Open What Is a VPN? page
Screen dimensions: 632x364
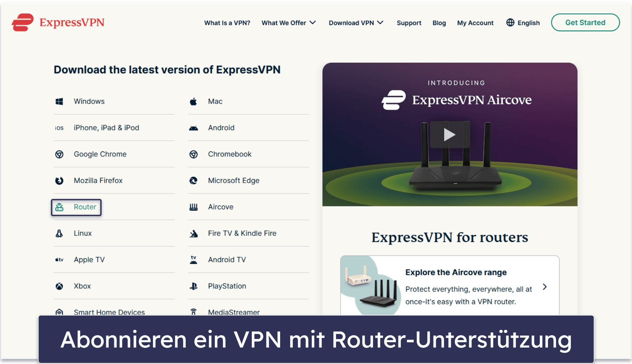[227, 23]
